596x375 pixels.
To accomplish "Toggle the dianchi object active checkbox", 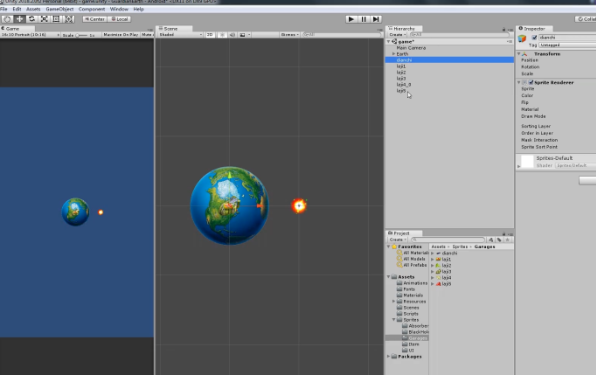I will [534, 38].
